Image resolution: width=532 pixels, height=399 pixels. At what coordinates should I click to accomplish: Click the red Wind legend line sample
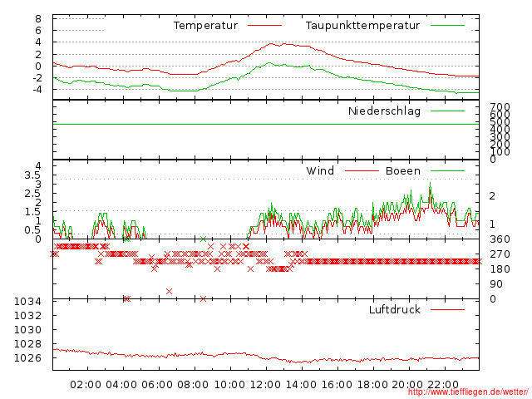[362, 170]
